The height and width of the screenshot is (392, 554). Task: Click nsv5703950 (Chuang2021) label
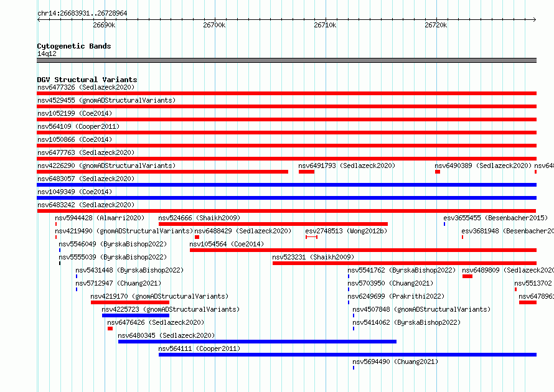coord(390,283)
